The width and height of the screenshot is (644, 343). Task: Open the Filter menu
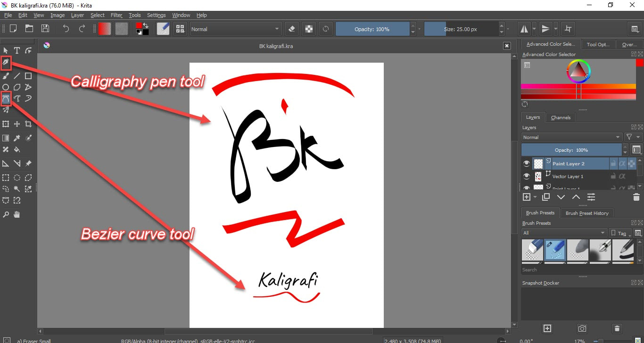[x=116, y=15]
